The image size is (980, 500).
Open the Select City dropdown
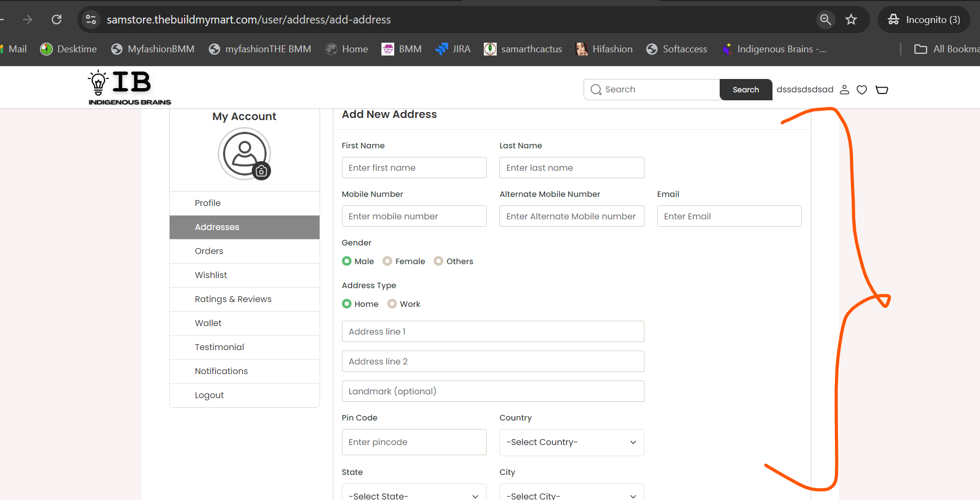tap(572, 493)
